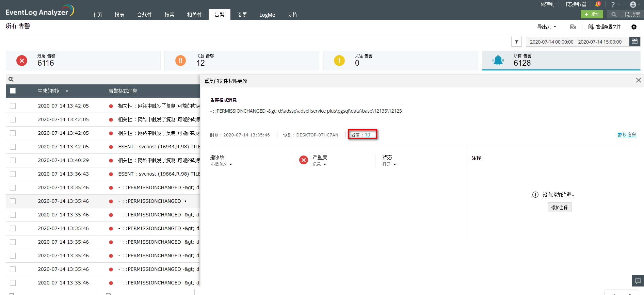The image size is (644, 295).
Task: Close the alert details panel
Action: (x=639, y=80)
